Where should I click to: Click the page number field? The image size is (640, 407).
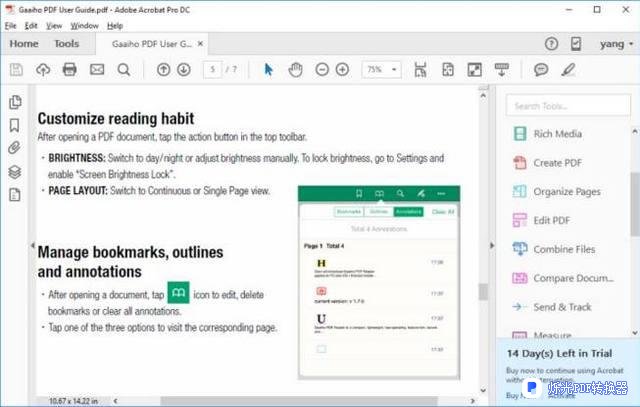pyautogui.click(x=213, y=70)
